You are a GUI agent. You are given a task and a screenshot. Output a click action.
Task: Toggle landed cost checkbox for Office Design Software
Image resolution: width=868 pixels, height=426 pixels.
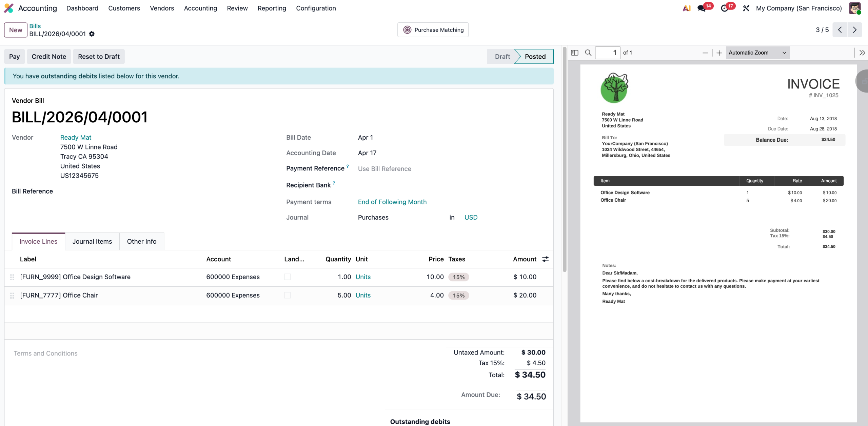(288, 277)
